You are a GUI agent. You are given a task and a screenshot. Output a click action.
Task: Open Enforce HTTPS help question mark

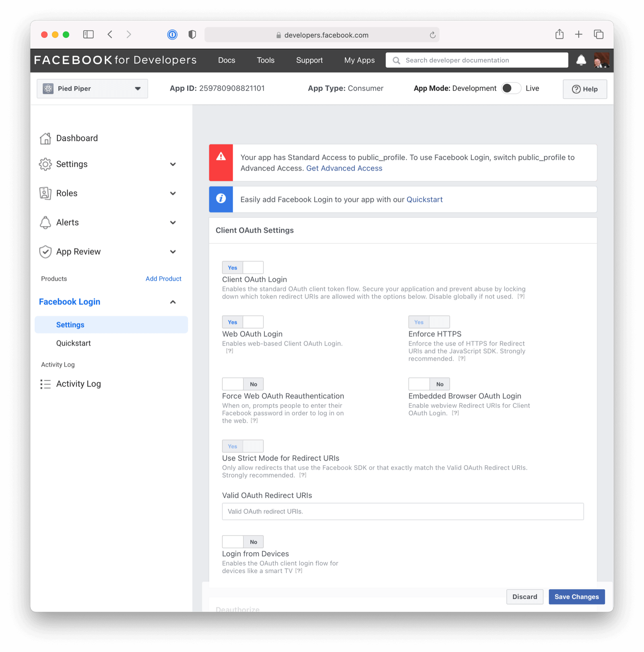pos(462,359)
